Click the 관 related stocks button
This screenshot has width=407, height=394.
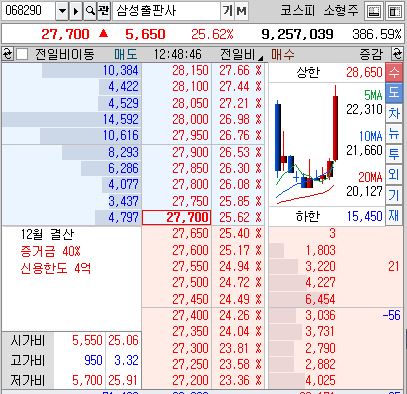104,11
